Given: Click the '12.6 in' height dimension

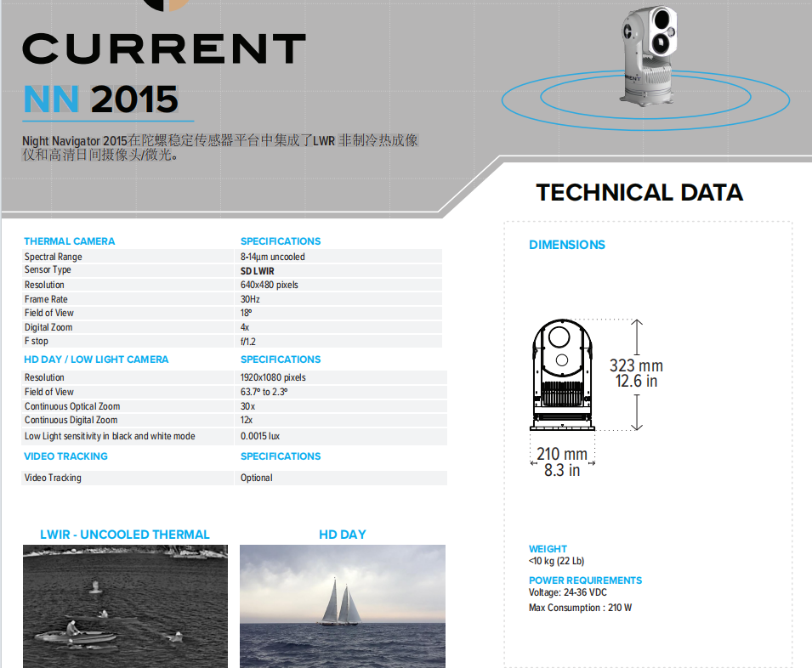Looking at the screenshot, I should coord(637,382).
